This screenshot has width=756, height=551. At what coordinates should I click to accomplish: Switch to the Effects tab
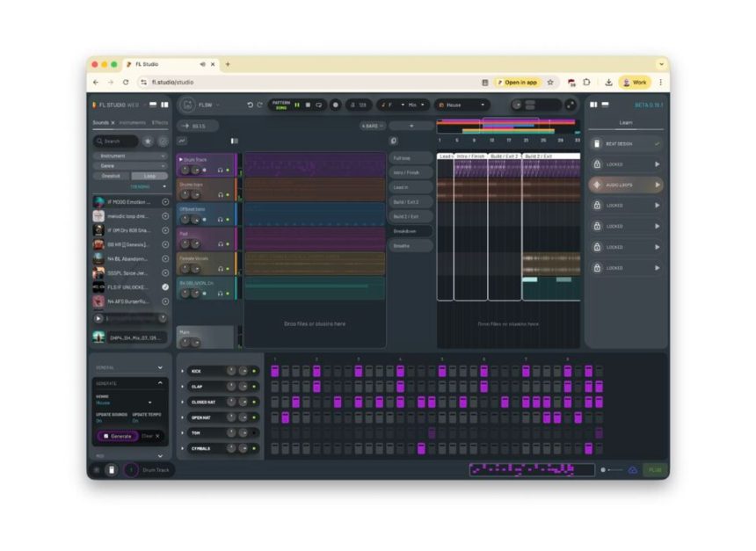[x=160, y=123]
